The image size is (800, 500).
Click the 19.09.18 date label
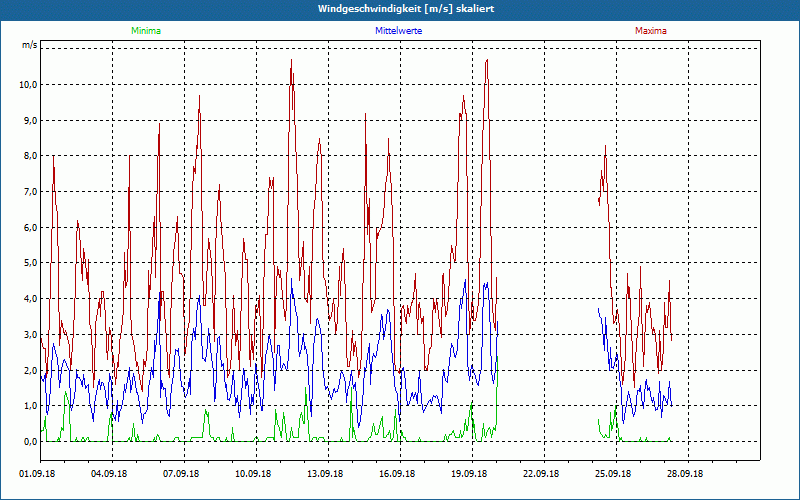pyautogui.click(x=469, y=474)
